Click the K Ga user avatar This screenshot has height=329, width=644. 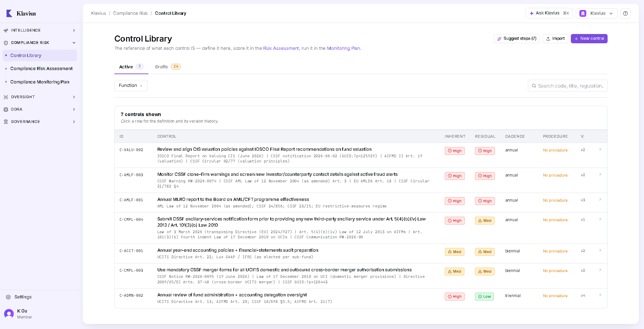[x=9, y=314]
